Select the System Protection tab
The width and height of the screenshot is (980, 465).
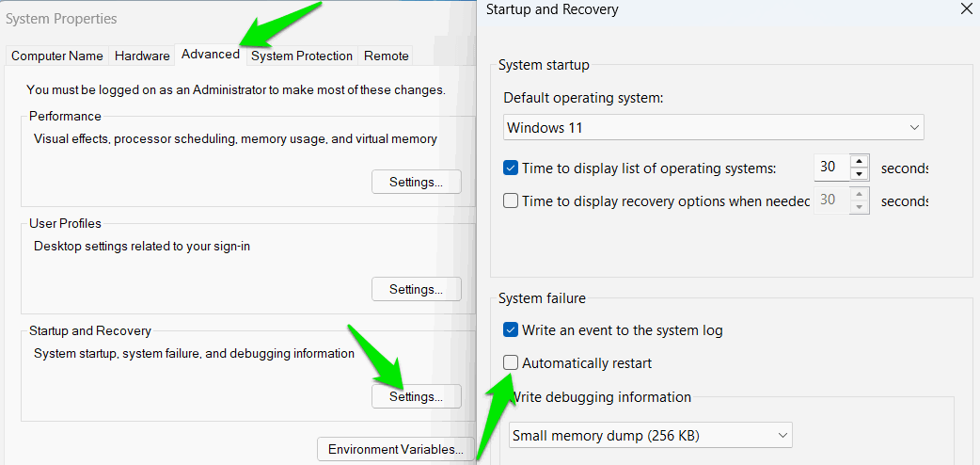tap(301, 56)
